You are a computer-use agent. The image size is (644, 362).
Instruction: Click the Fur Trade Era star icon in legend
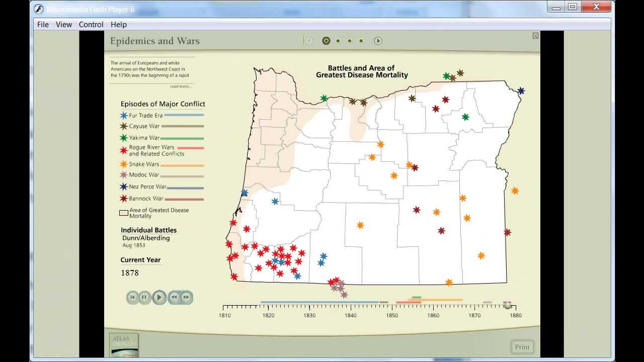[124, 115]
